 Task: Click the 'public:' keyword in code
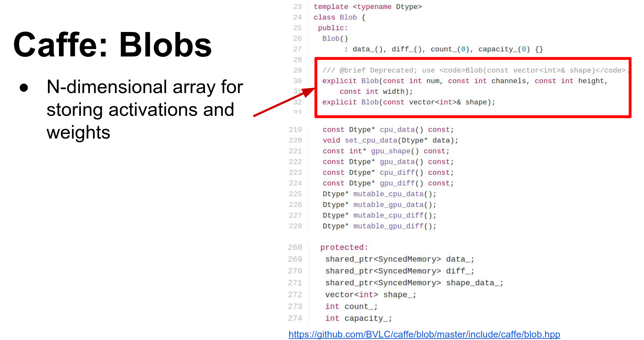(x=333, y=28)
